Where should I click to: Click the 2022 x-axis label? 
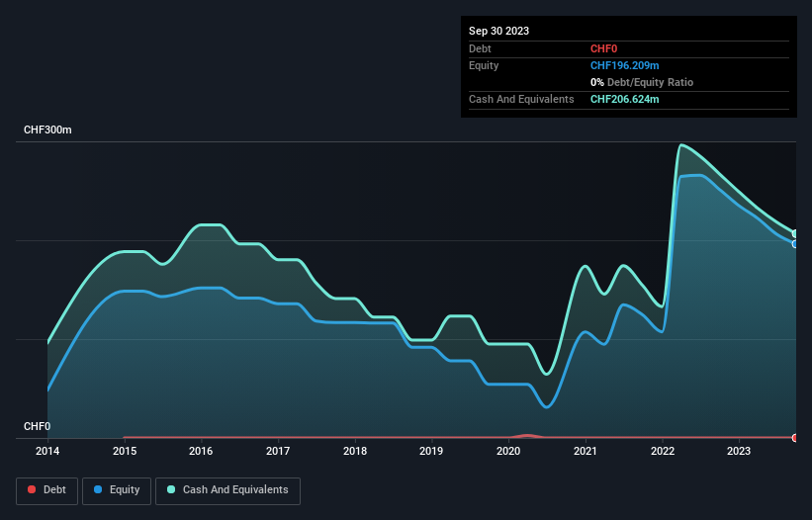click(663, 451)
